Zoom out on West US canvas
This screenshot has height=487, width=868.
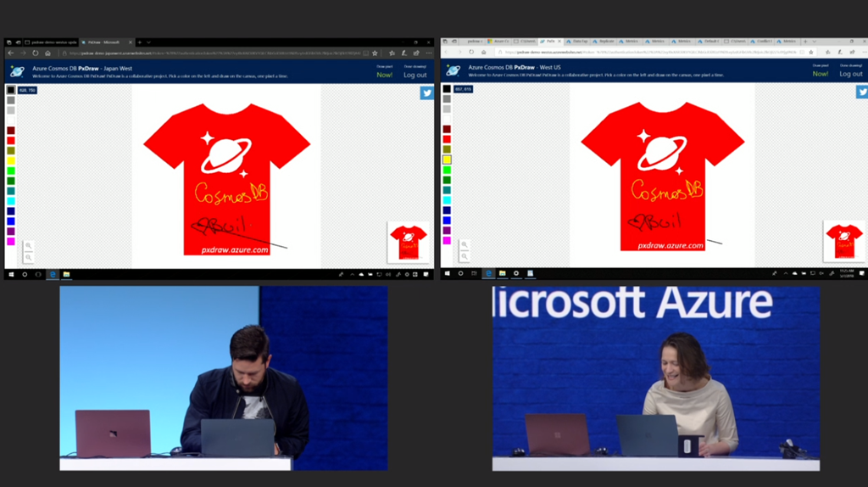pos(465,256)
